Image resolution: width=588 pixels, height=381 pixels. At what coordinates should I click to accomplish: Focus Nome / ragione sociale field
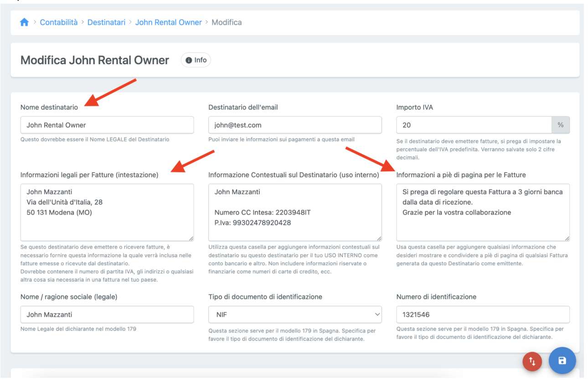(x=107, y=314)
